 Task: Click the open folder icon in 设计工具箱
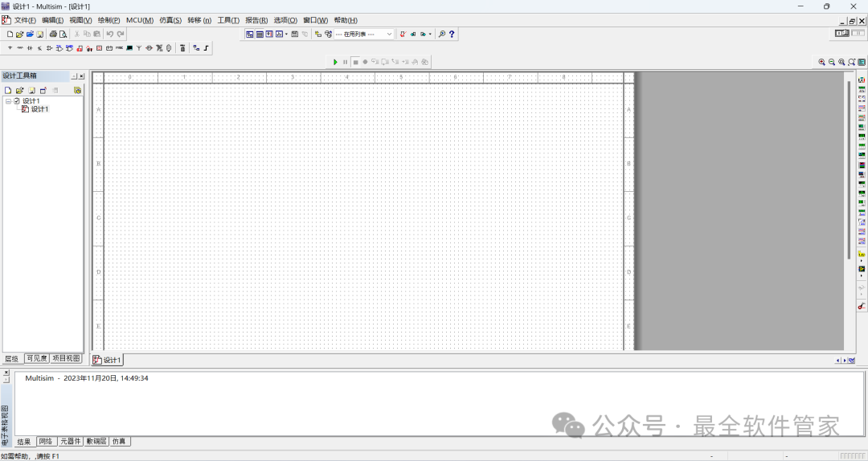[19, 91]
